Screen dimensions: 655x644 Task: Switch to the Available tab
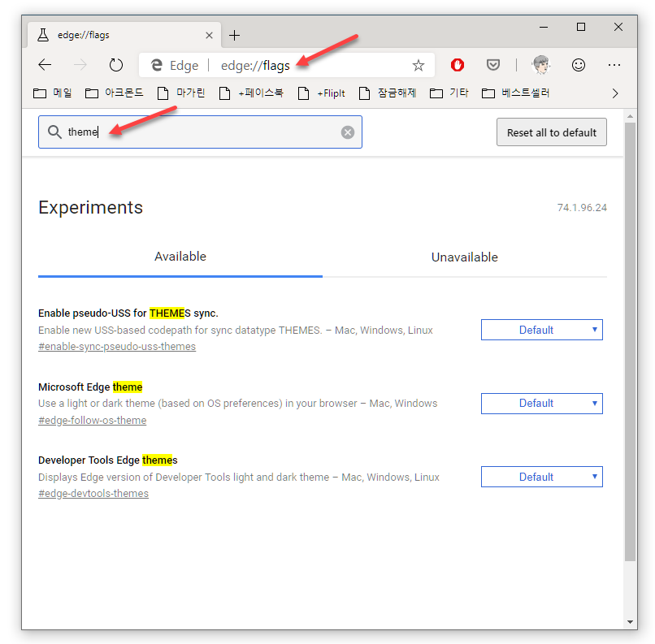[180, 257]
